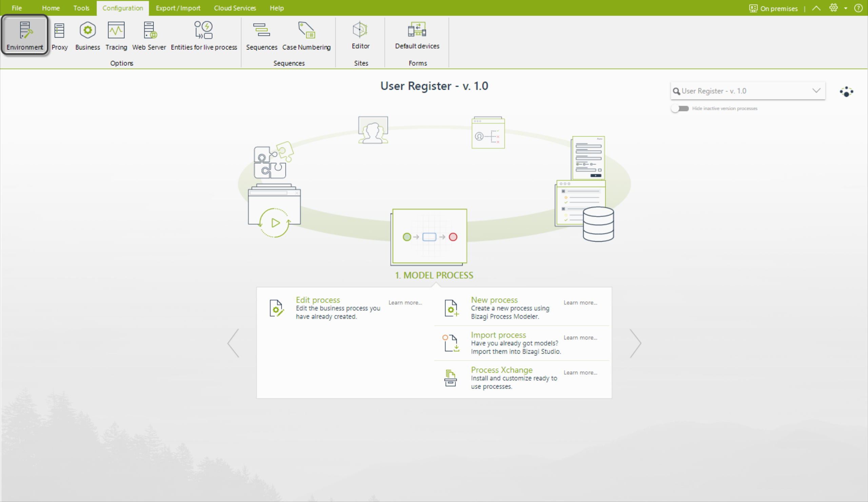
Task: Open the dropdown arrow beside settings gear
Action: point(846,8)
